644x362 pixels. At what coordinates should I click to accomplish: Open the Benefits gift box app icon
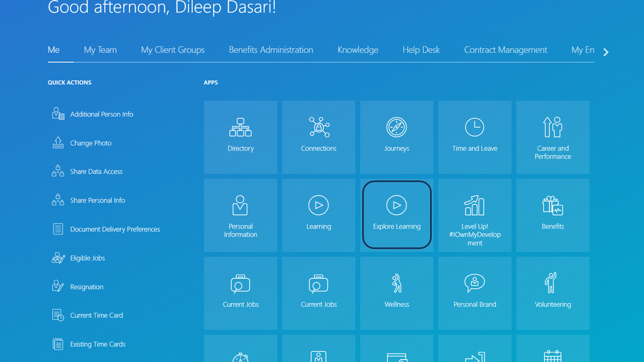[x=552, y=205]
